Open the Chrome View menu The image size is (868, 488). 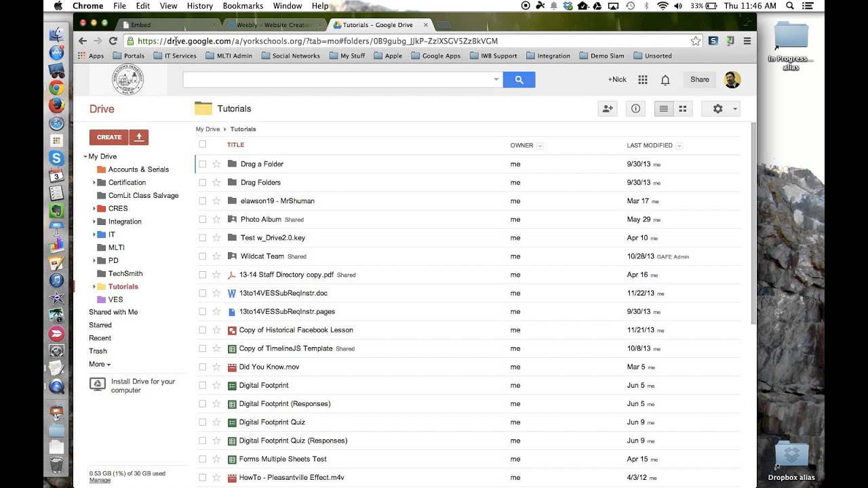point(168,5)
